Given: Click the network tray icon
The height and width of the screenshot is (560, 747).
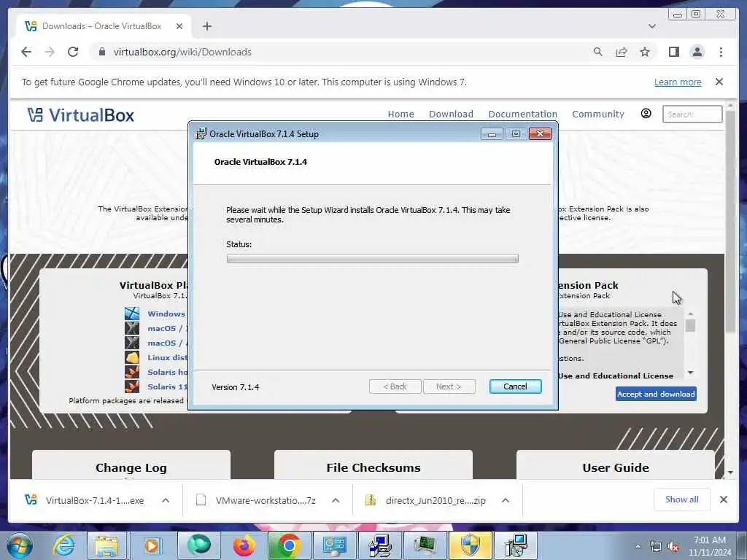Looking at the screenshot, I should tap(656, 547).
